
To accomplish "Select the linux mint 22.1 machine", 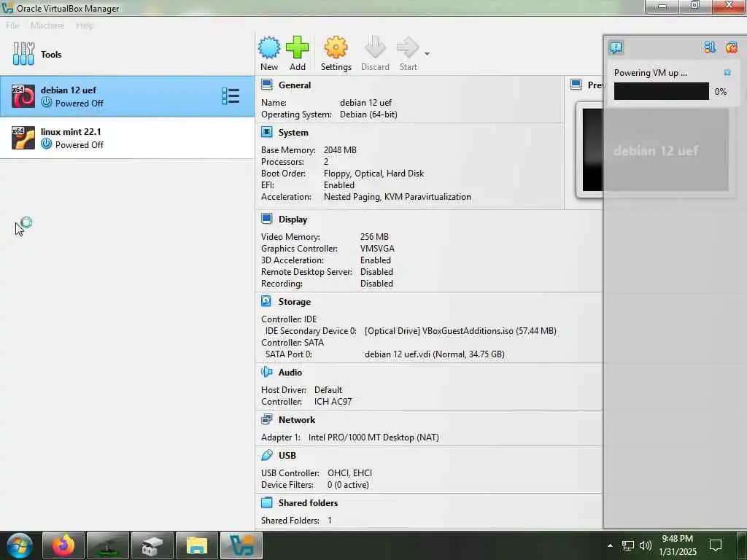I will (x=127, y=138).
